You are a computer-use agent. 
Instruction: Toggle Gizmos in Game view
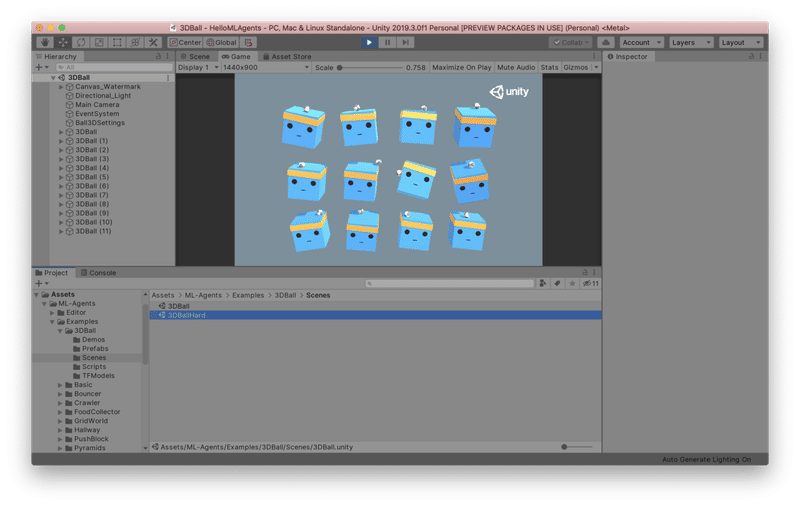pyautogui.click(x=576, y=67)
